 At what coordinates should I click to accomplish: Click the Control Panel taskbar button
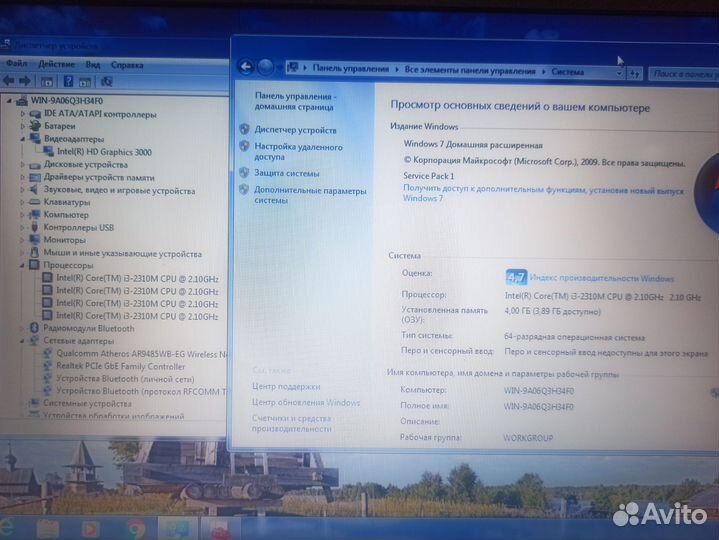pyautogui.click(x=177, y=529)
